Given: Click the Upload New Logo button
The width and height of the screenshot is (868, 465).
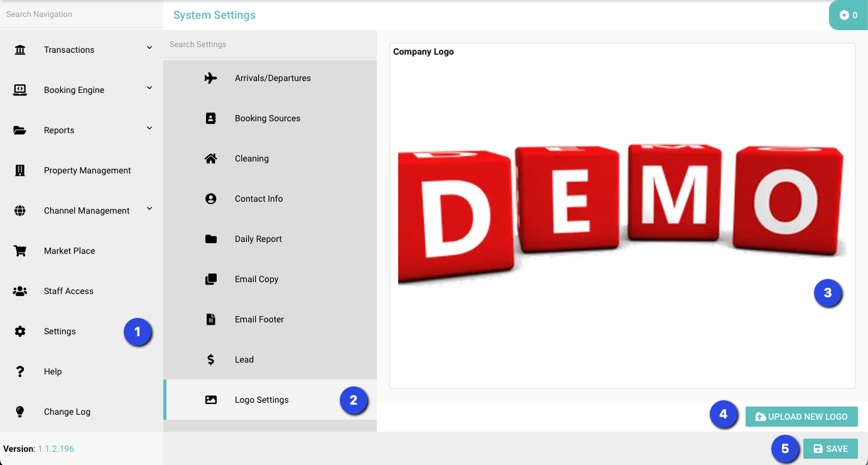Looking at the screenshot, I should point(801,417).
